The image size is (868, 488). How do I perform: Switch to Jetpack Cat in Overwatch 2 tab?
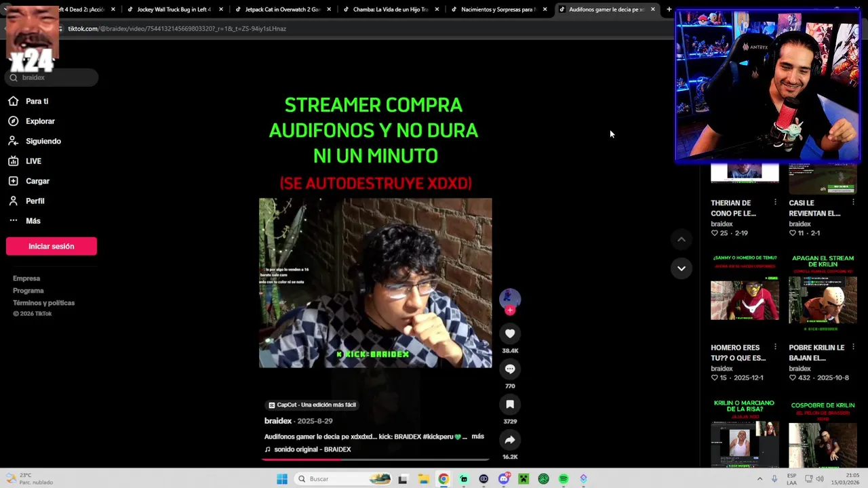[x=282, y=9]
